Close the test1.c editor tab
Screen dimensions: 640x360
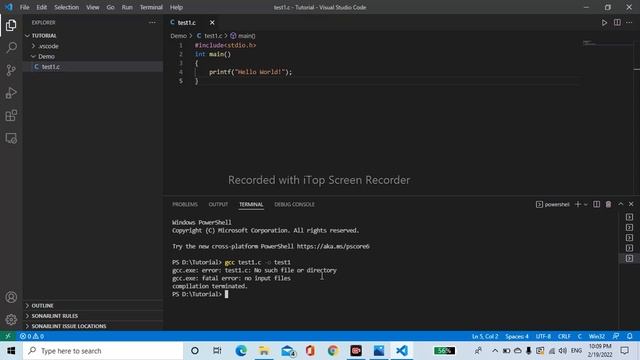pyautogui.click(x=212, y=22)
